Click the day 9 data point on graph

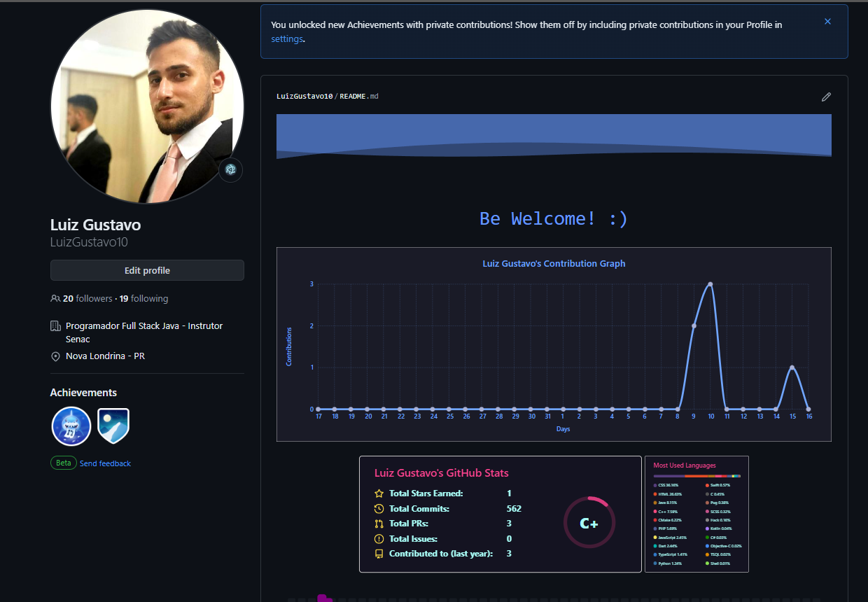click(694, 325)
